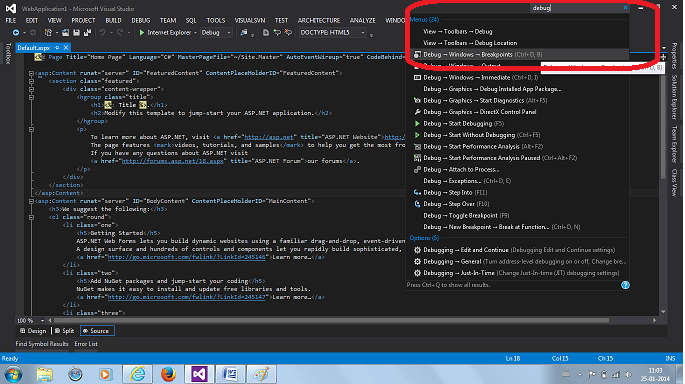Viewport: 685px width, 384px height.
Task: Open the DEBUG menu
Action: (x=141, y=21)
